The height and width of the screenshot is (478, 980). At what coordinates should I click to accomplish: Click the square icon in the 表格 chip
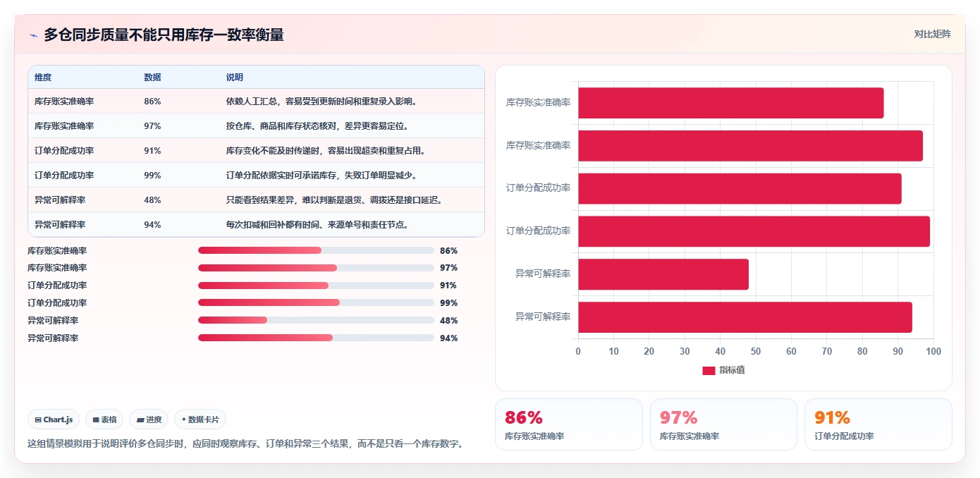(x=96, y=419)
